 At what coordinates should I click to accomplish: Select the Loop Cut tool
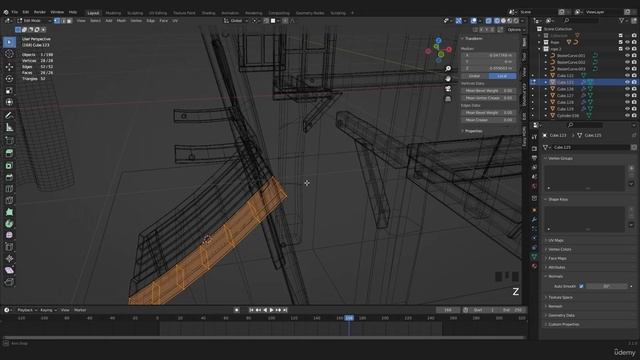pyautogui.click(x=9, y=189)
